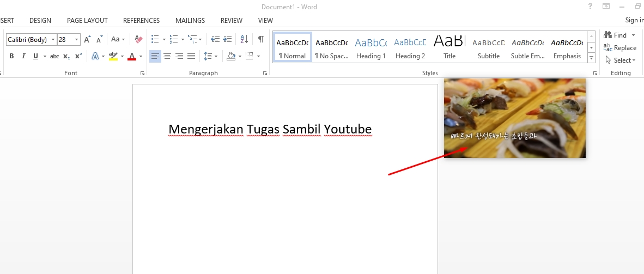This screenshot has width=644, height=274.
Task: Apply Subtle Emphasis style
Action: click(528, 47)
